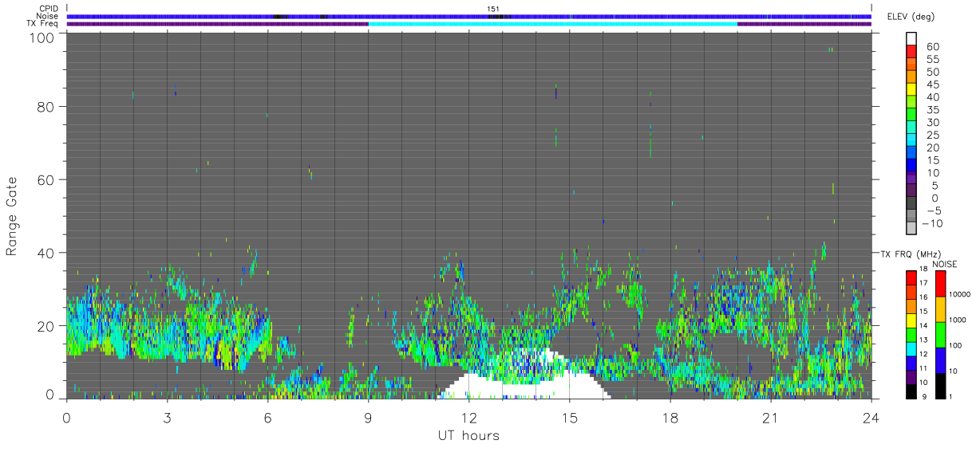This screenshot has width=980, height=452.
Task: Click the orange 15–16 MHz TX FRQ swatch
Action: pyautogui.click(x=911, y=305)
